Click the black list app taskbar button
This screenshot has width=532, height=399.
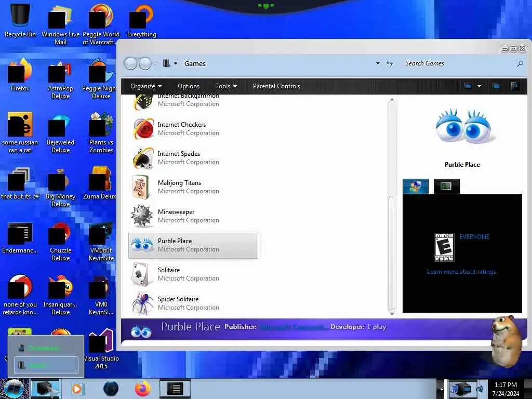(x=175, y=389)
